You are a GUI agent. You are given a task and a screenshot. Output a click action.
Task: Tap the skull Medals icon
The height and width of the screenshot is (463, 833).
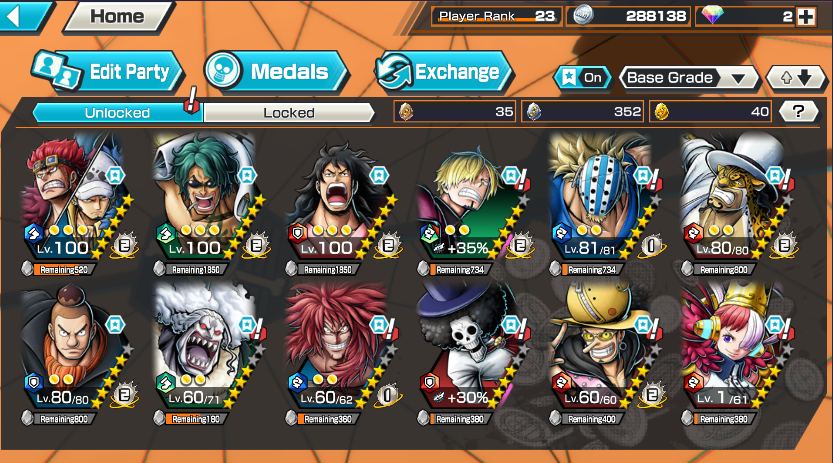tap(224, 71)
